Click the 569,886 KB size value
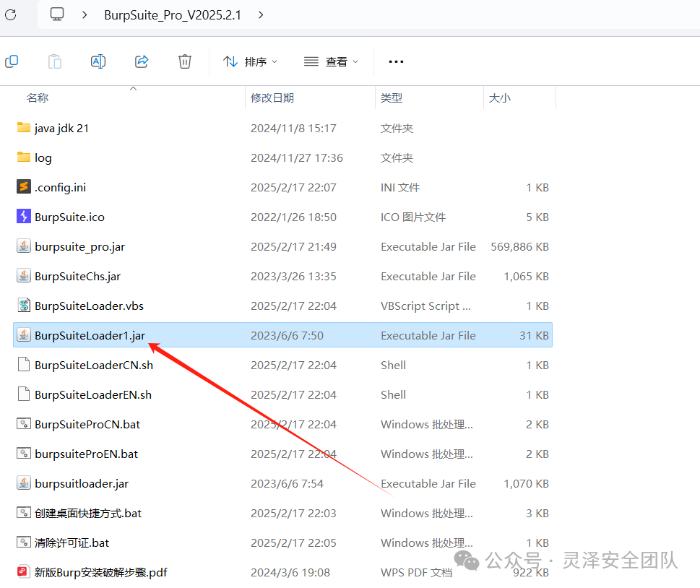The height and width of the screenshot is (588, 700). pyautogui.click(x=519, y=247)
